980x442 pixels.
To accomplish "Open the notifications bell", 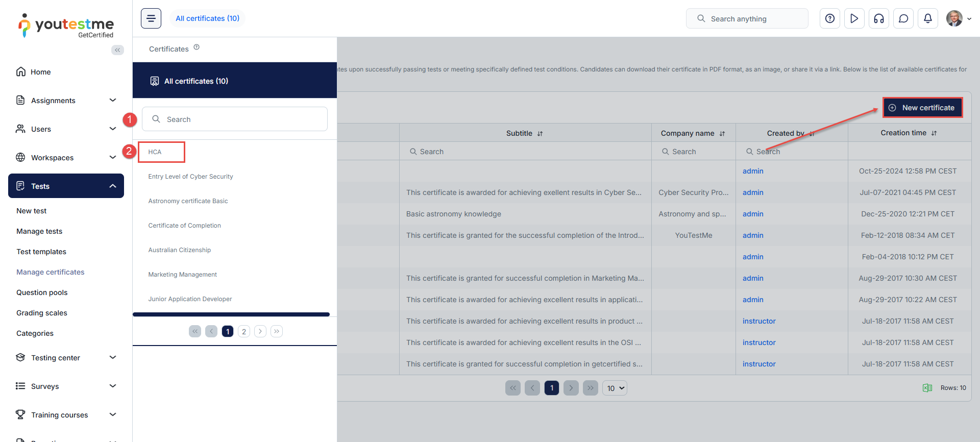I will tap(928, 19).
